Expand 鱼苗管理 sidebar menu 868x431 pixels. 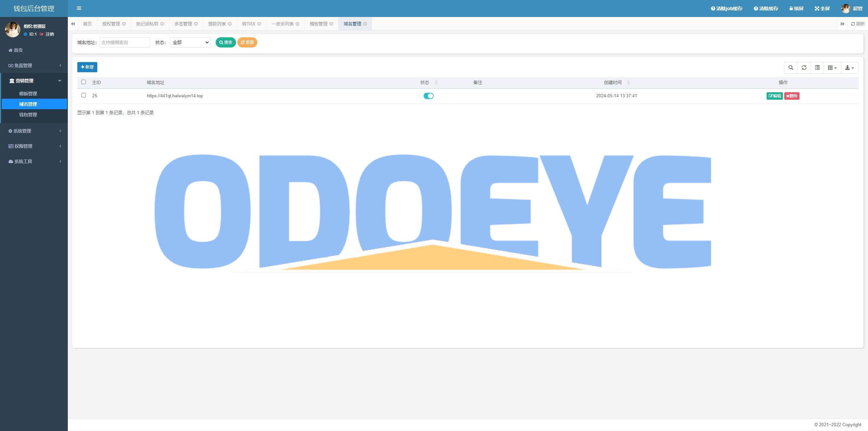34,65
